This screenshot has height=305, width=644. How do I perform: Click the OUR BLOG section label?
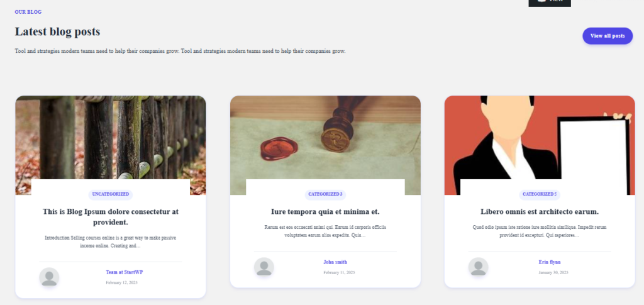pos(28,12)
